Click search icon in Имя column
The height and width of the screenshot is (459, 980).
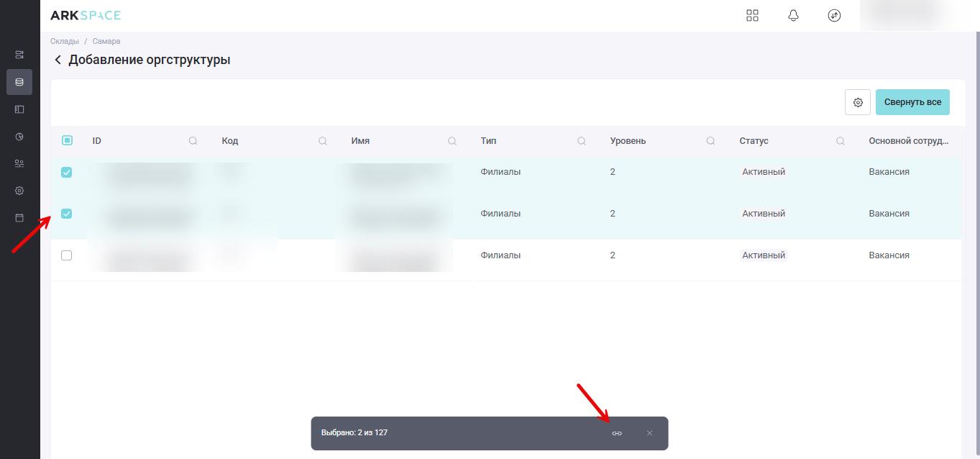[452, 141]
